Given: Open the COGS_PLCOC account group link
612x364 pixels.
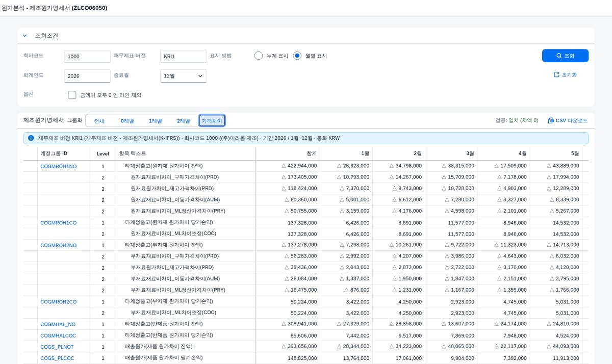Looking at the screenshot, I should pyautogui.click(x=57, y=358).
